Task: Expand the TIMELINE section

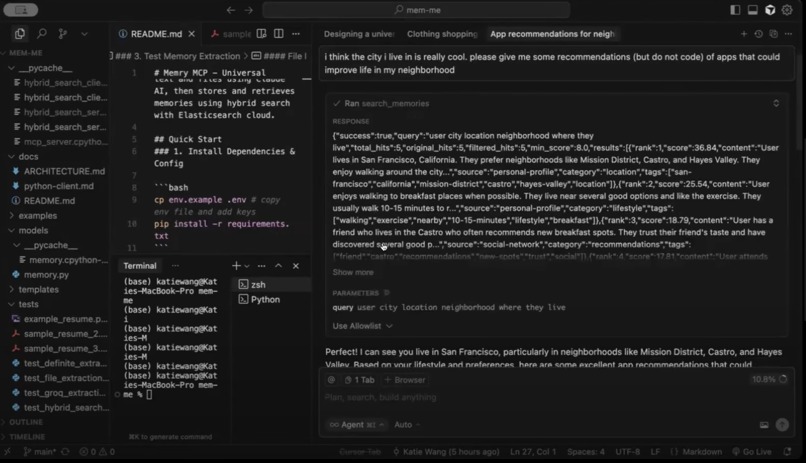Action: point(27,437)
